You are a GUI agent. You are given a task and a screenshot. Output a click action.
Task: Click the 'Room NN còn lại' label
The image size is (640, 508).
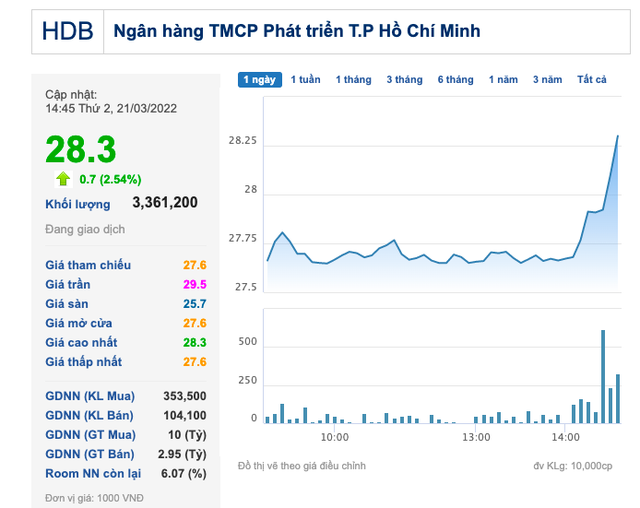(x=93, y=472)
